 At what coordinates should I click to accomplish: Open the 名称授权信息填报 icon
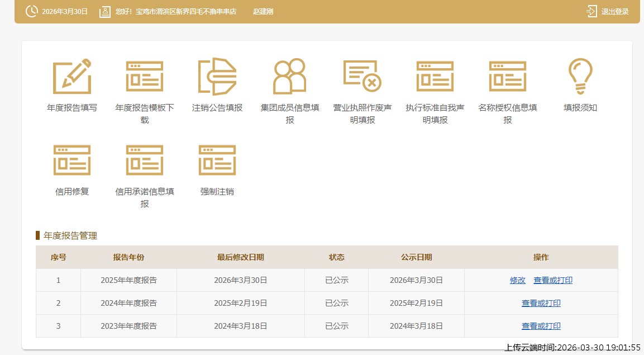click(x=508, y=77)
